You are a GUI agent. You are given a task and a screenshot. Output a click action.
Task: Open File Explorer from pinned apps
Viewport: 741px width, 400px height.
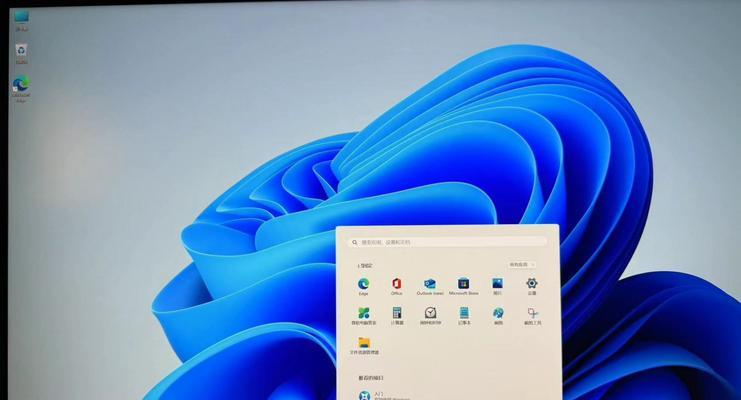(364, 346)
